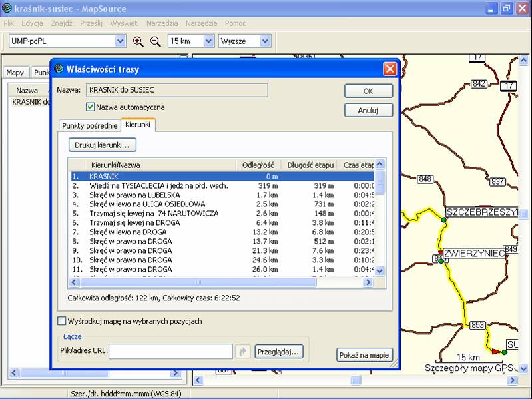Select row 7 Skręć w lewo na DROGA
The height and width of the screenshot is (399, 532).
coord(222,232)
